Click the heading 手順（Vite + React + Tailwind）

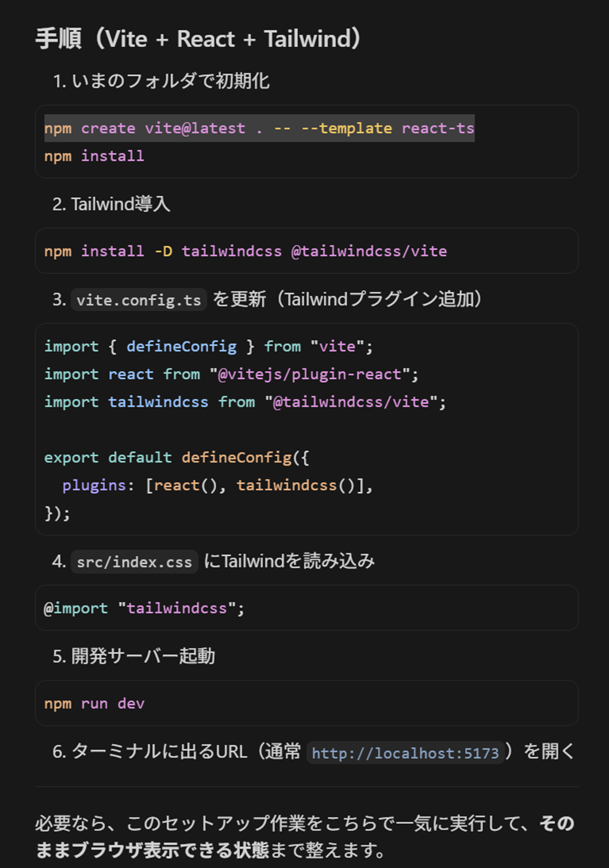tap(198, 39)
